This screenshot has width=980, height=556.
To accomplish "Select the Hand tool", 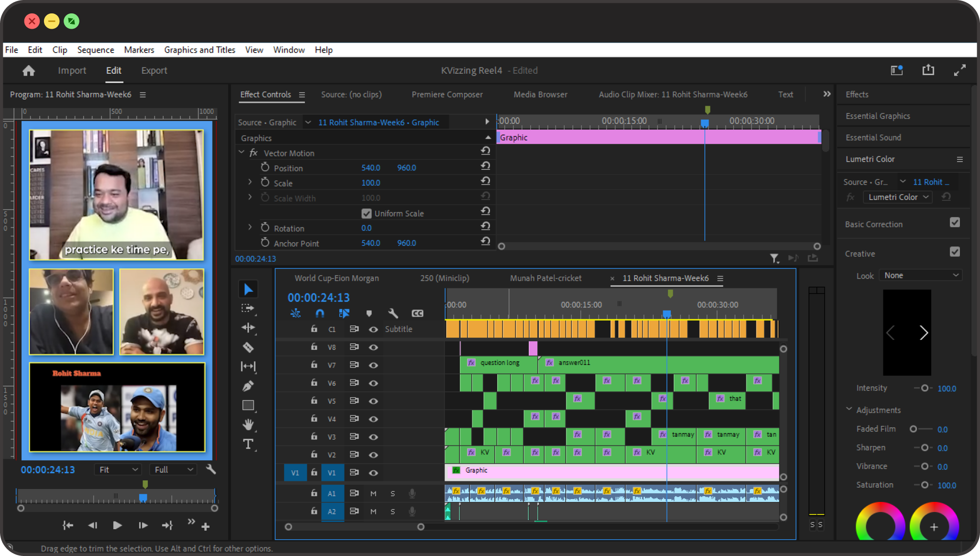I will pyautogui.click(x=248, y=424).
